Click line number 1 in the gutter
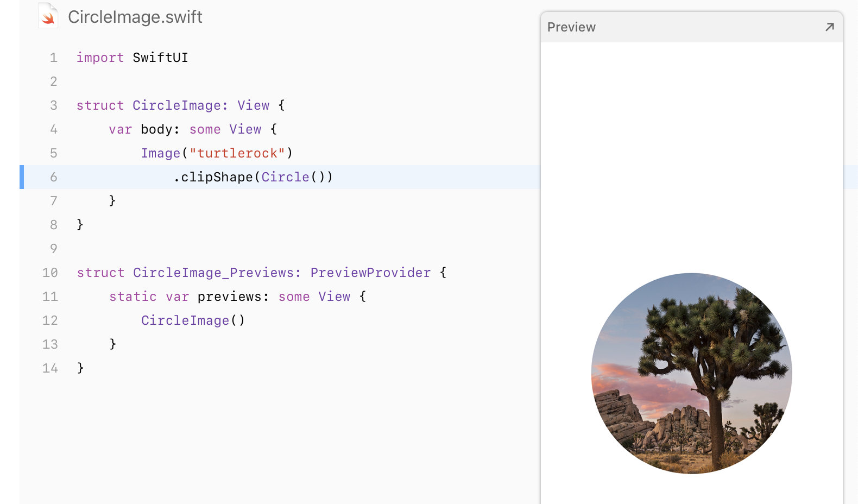 click(x=54, y=58)
